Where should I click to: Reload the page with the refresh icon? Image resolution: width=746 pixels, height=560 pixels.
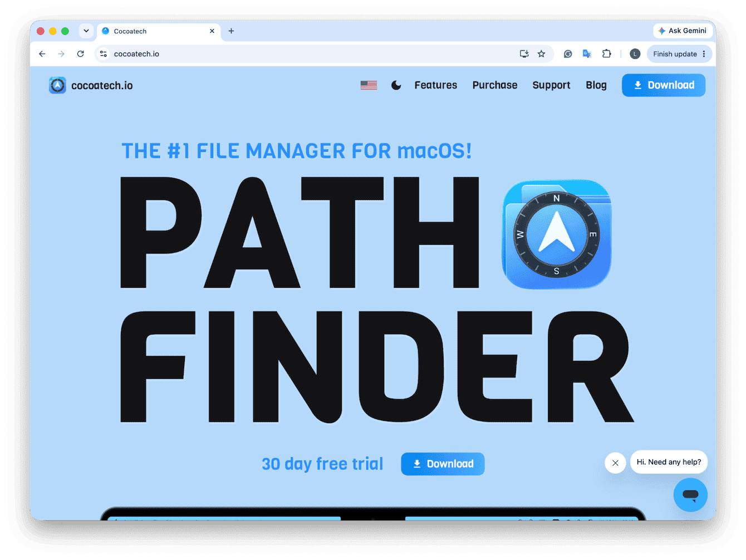pos(81,54)
